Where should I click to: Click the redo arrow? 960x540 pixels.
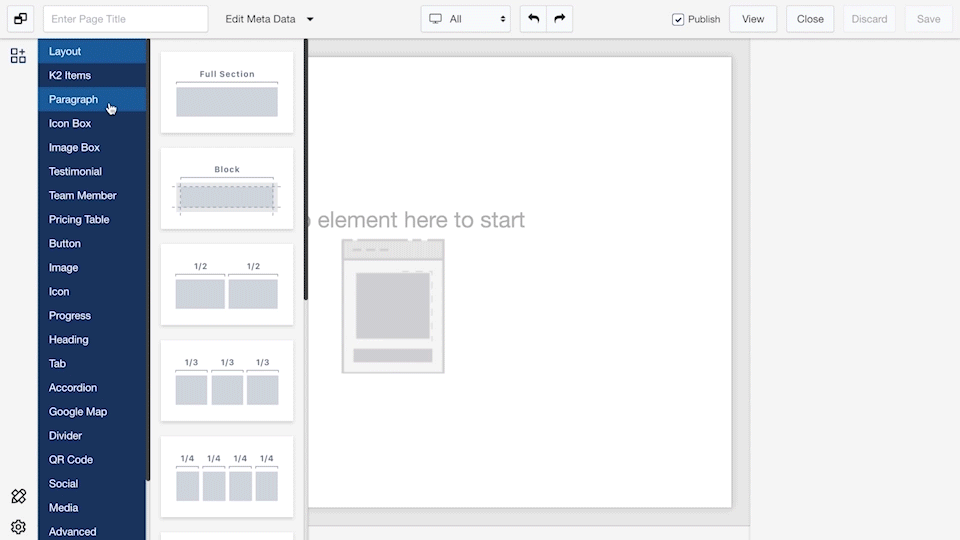560,19
